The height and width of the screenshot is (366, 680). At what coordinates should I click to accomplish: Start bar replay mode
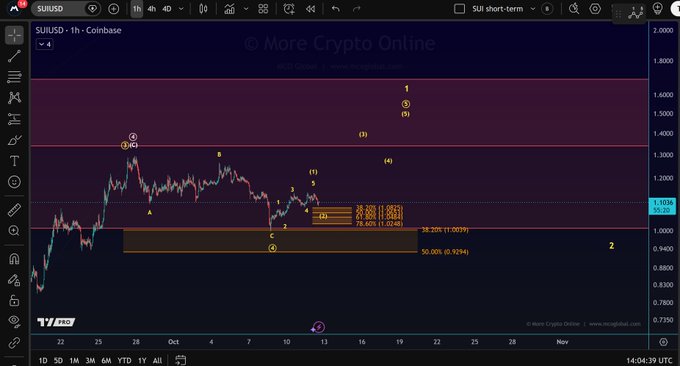(x=311, y=9)
